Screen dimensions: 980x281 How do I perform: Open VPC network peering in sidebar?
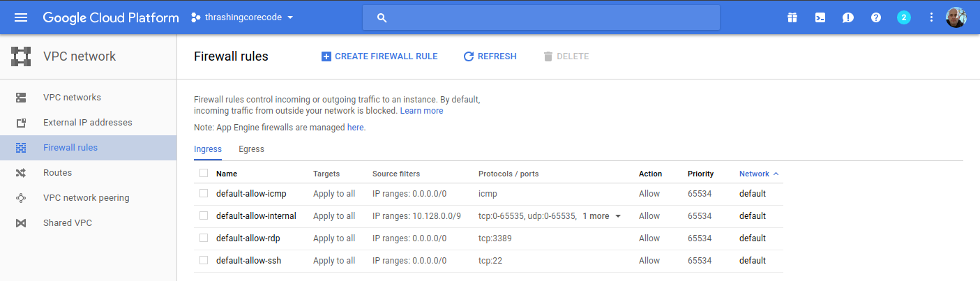(86, 198)
